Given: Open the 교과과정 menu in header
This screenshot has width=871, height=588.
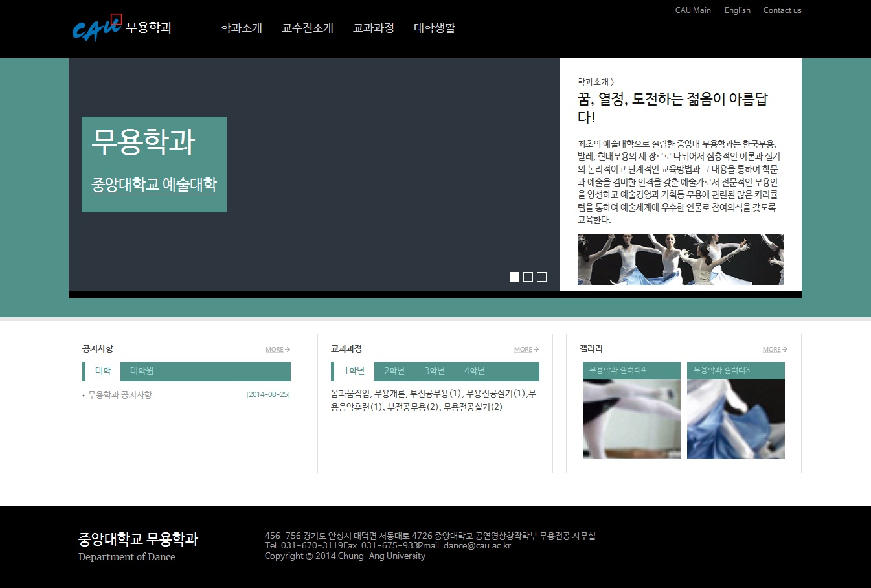Looking at the screenshot, I should click(374, 28).
